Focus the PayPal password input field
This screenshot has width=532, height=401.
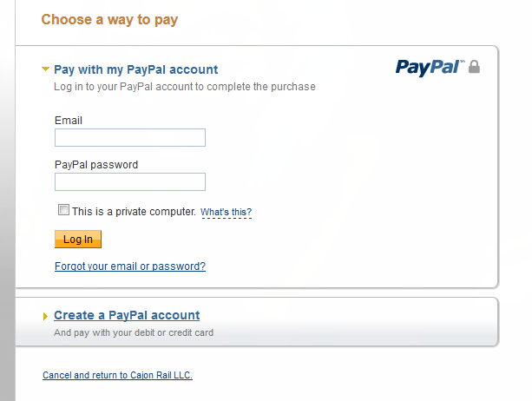pos(130,182)
